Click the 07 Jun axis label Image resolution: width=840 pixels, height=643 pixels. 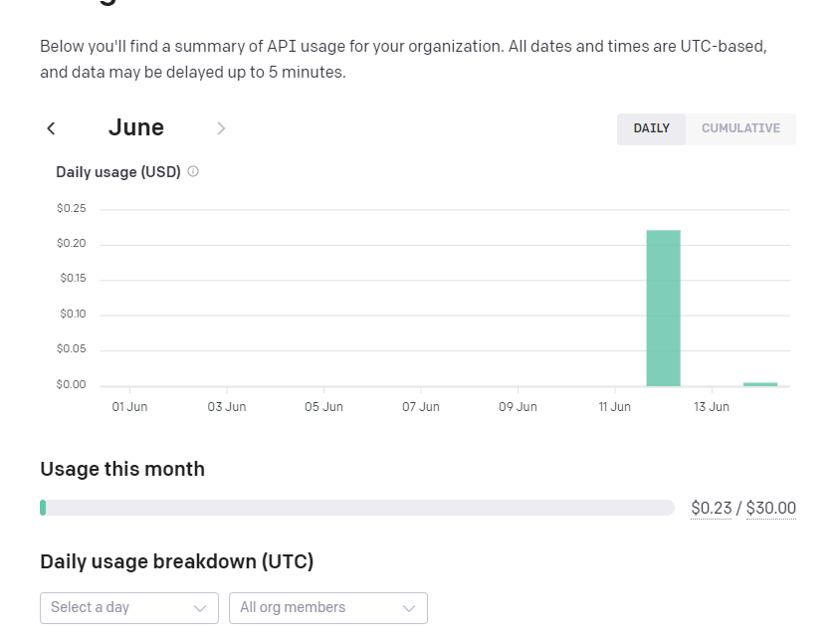tap(421, 407)
